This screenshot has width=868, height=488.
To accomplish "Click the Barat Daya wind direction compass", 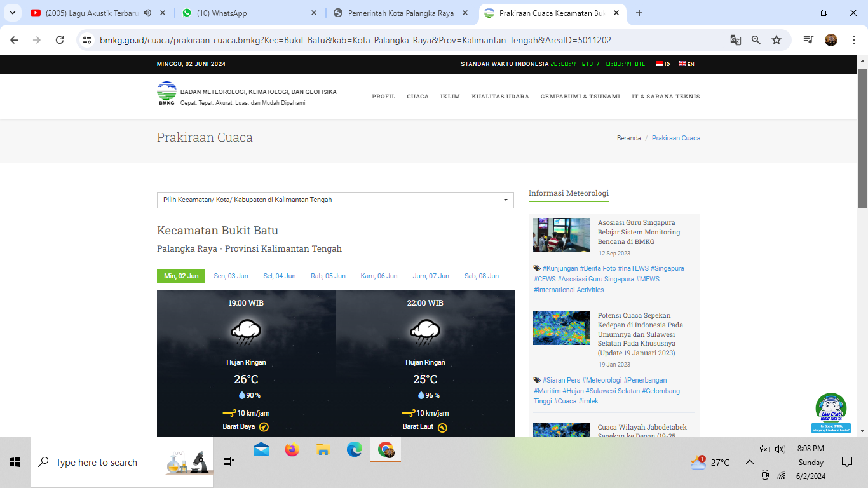I will (264, 427).
